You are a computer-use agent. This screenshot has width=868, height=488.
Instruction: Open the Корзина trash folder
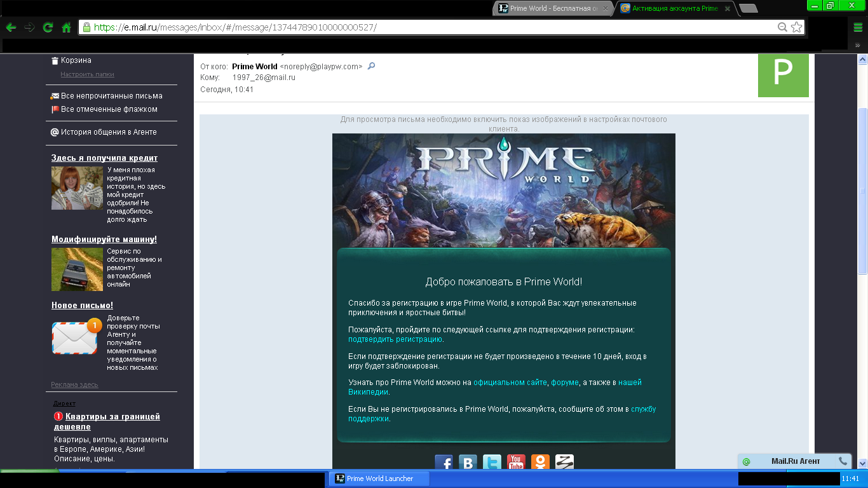76,60
